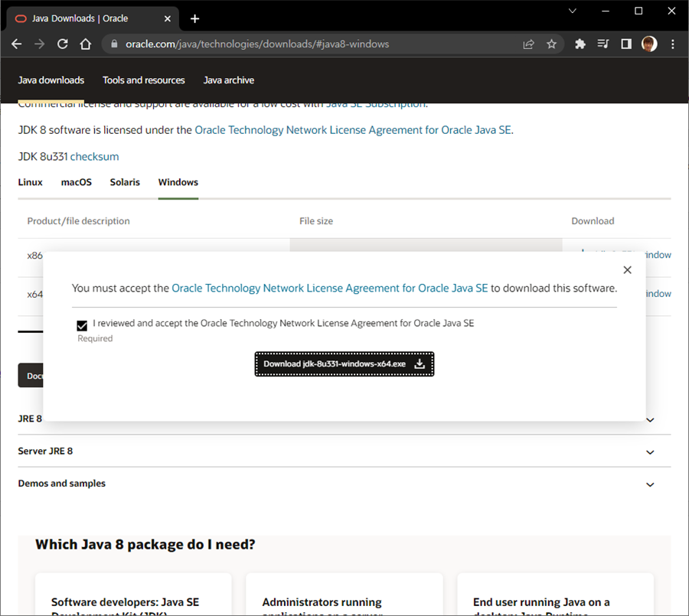
Task: Go back with the browser back arrow
Action: (x=16, y=44)
